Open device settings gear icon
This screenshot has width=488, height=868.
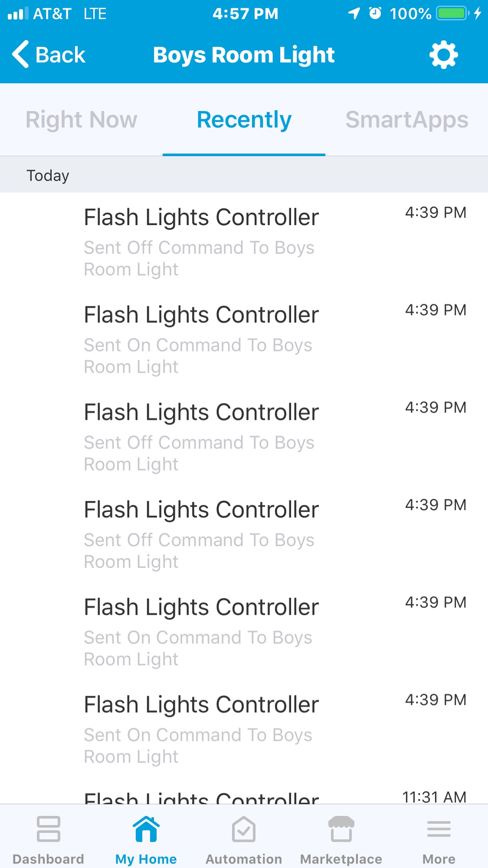[x=443, y=55]
